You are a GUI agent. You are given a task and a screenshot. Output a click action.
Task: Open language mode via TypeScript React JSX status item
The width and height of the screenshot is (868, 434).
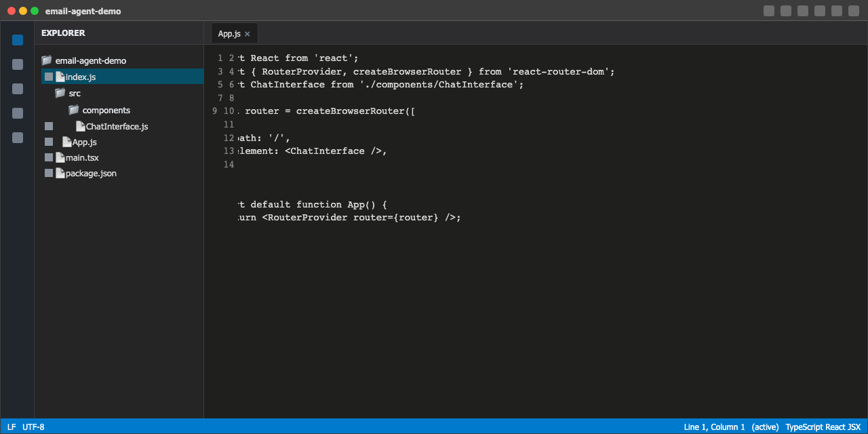pos(823,427)
